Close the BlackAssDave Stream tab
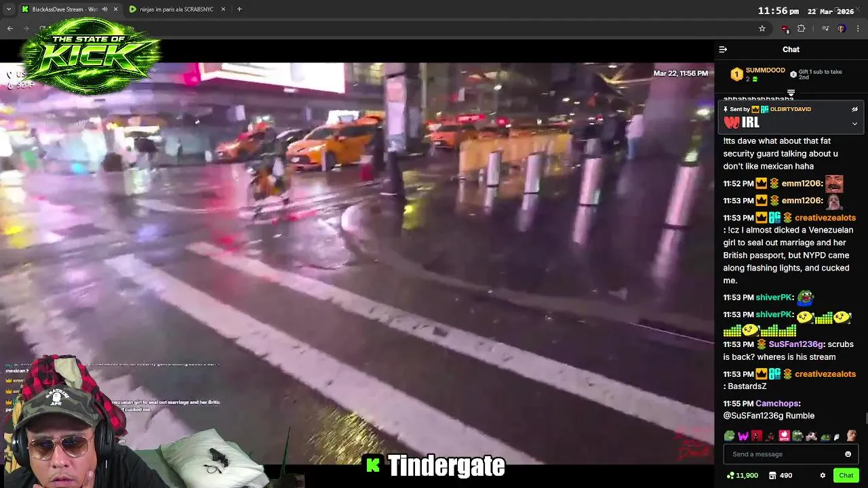The height and width of the screenshot is (488, 868). 115,9
